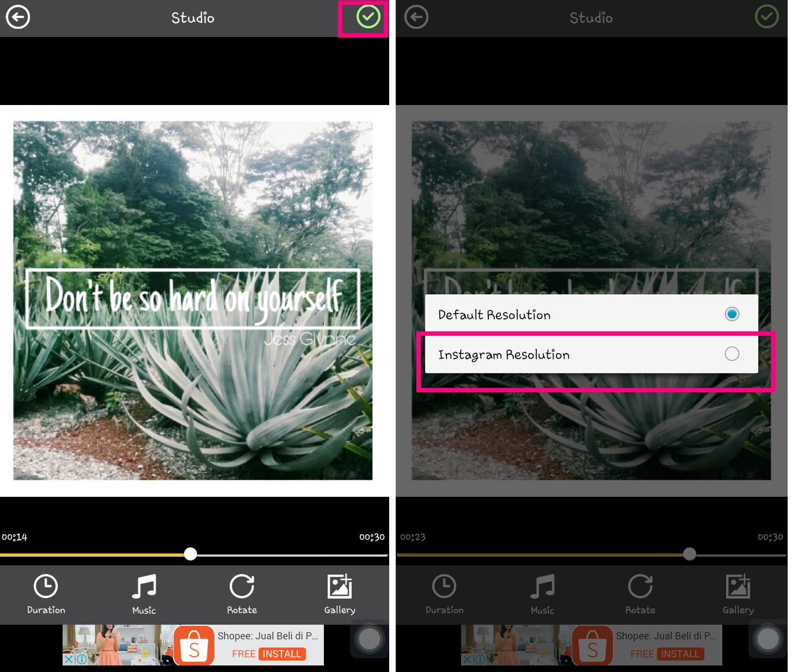The width and height of the screenshot is (792, 672).
Task: Select the Default Resolution radio button
Action: tap(732, 314)
